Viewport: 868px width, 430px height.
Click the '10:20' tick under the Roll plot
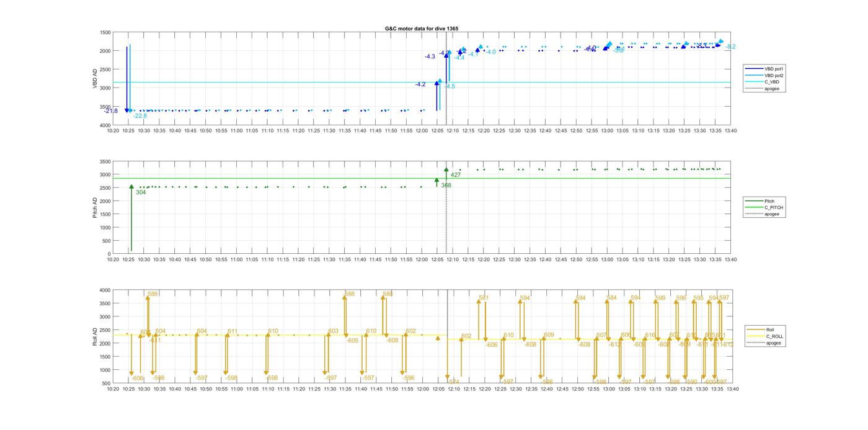pyautogui.click(x=113, y=389)
